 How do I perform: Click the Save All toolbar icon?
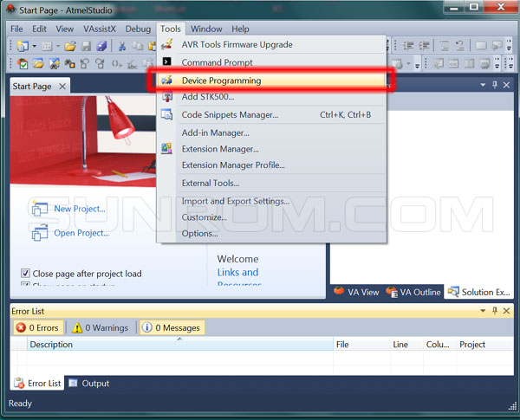pos(102,46)
